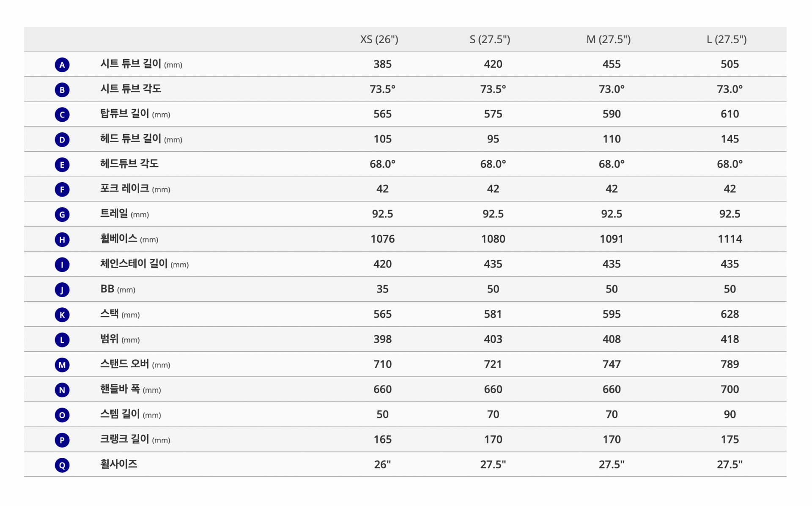812x506 pixels.
Task: Click the M (27.5") column header
Action: coord(608,39)
